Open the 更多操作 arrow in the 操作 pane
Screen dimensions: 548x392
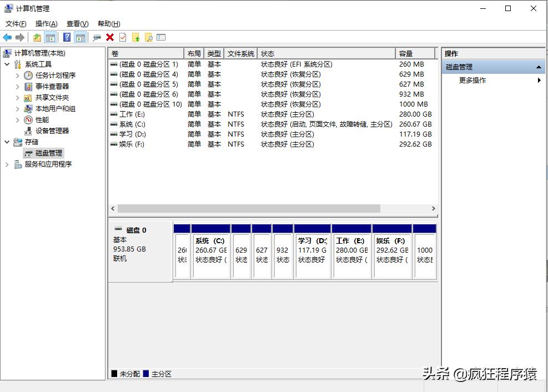pyautogui.click(x=538, y=79)
